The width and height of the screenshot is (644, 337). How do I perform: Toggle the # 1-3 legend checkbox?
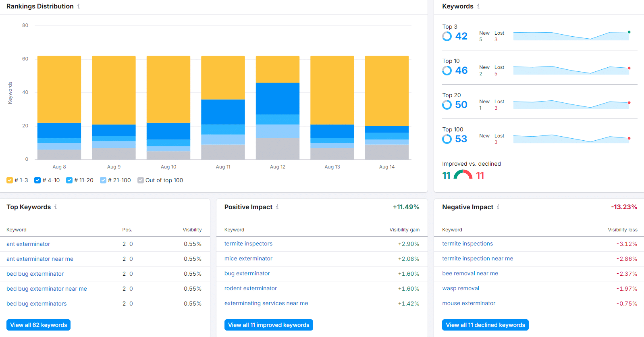click(x=10, y=180)
